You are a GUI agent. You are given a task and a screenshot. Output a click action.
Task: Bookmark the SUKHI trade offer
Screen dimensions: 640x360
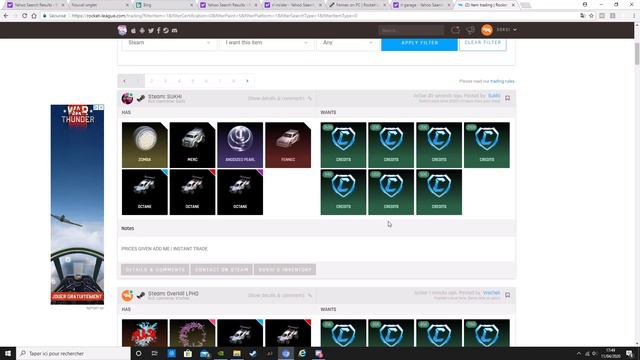click(x=507, y=98)
